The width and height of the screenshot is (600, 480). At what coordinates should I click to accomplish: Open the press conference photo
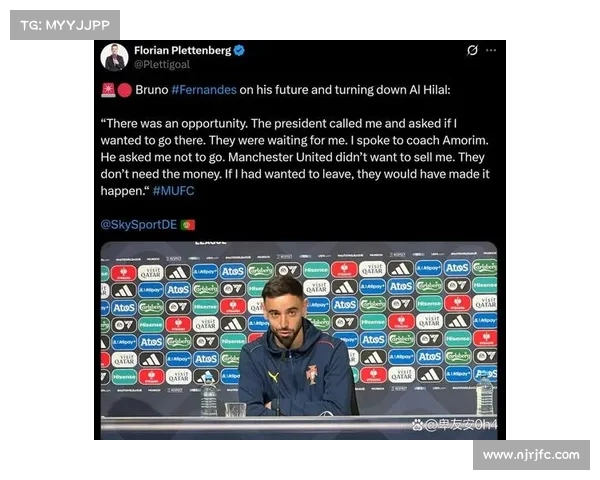point(299,340)
